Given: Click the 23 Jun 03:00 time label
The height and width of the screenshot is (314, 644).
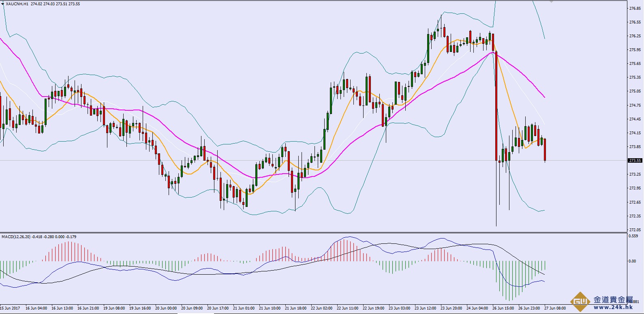Looking at the screenshot, I should 399,308.
